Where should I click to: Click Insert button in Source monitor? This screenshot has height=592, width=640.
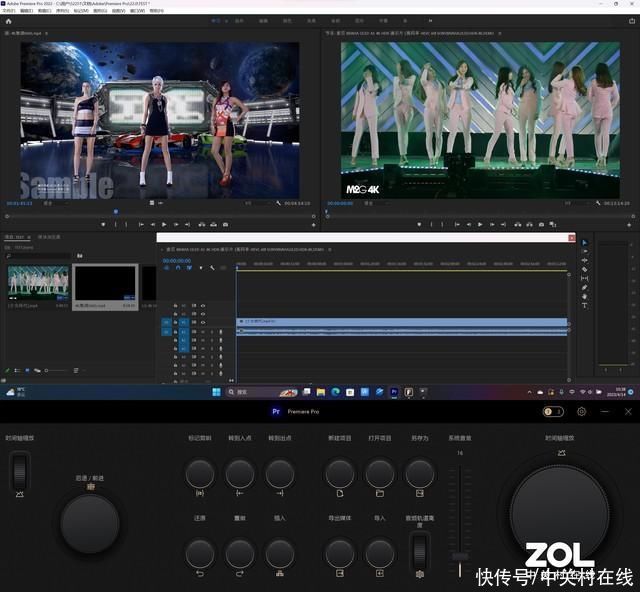[x=202, y=225]
